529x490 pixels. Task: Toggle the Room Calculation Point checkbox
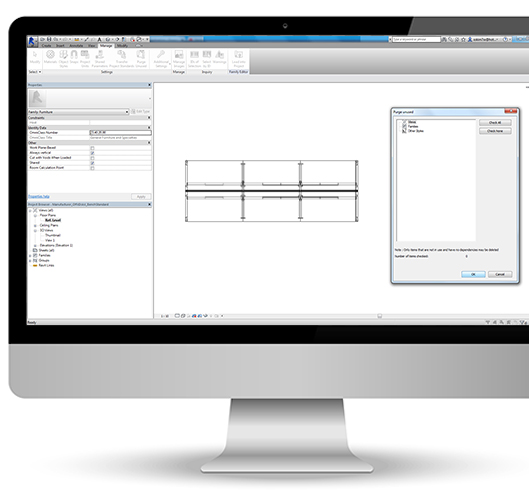point(92,168)
